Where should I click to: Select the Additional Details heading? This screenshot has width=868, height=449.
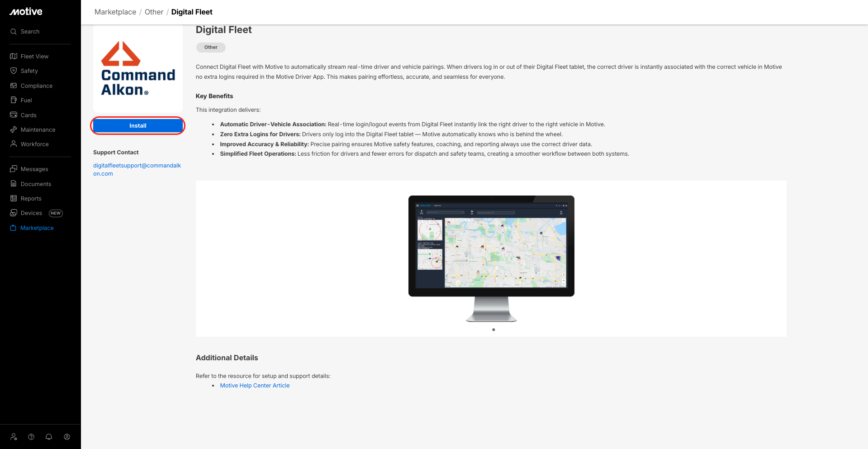(227, 358)
